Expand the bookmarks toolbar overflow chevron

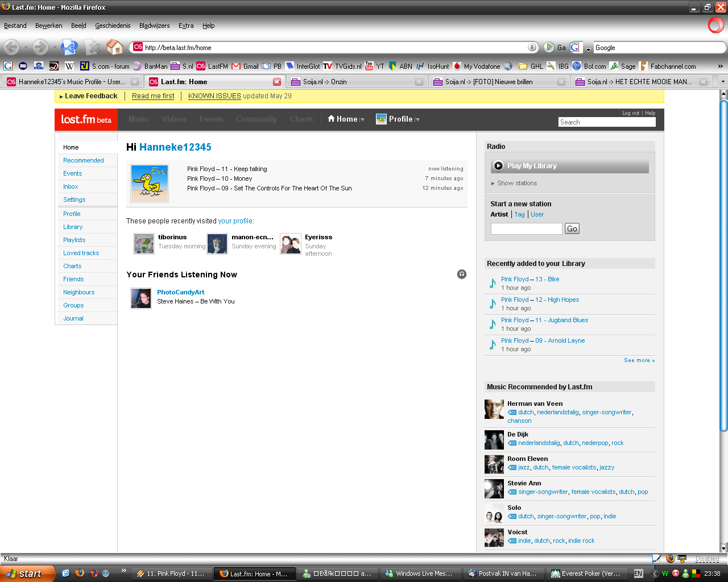pyautogui.click(x=720, y=66)
